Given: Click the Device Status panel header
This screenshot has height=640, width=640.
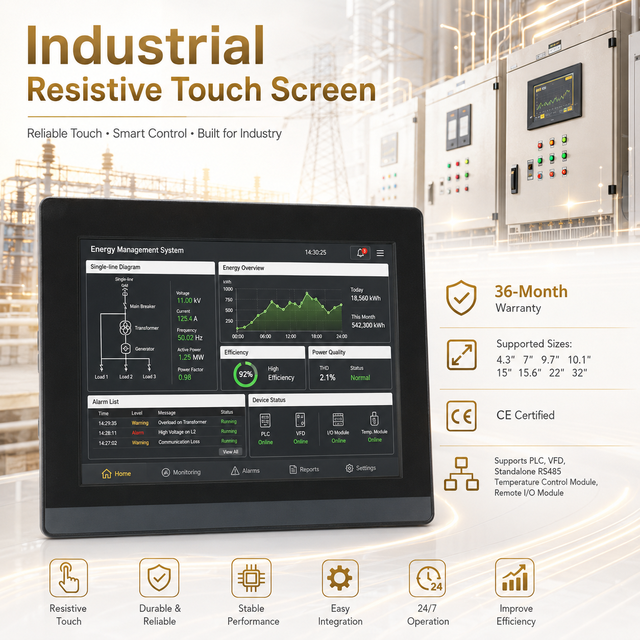Looking at the screenshot, I should point(320,400).
